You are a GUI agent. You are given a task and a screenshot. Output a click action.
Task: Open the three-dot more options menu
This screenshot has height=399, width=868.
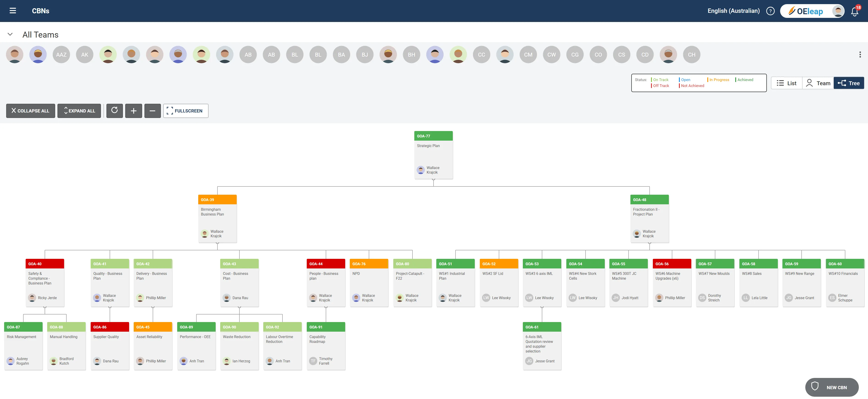[860, 55]
